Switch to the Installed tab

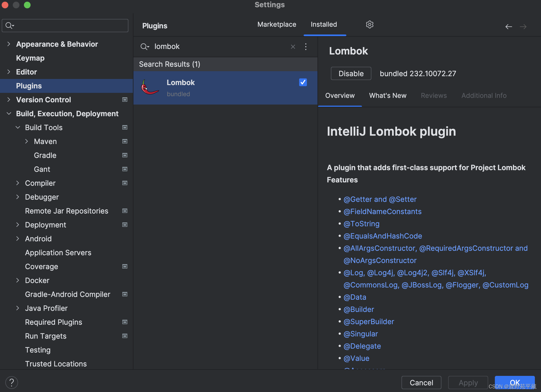coord(324,24)
